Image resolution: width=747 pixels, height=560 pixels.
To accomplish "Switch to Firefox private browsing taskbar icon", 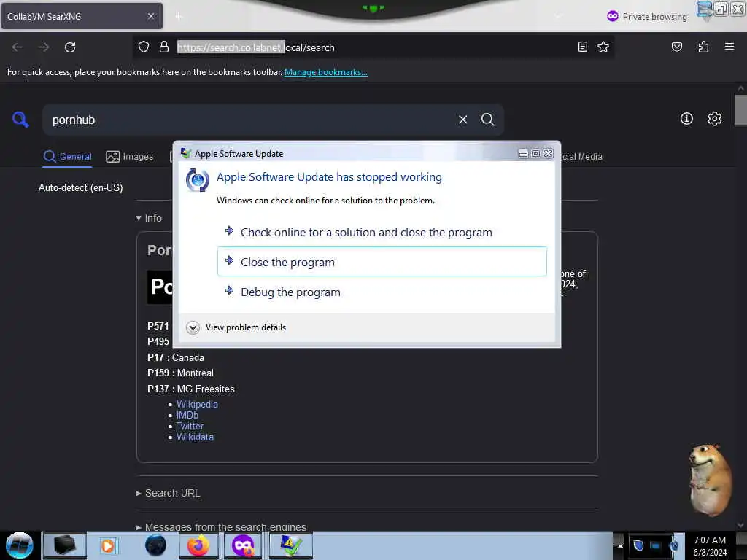I will (243, 545).
